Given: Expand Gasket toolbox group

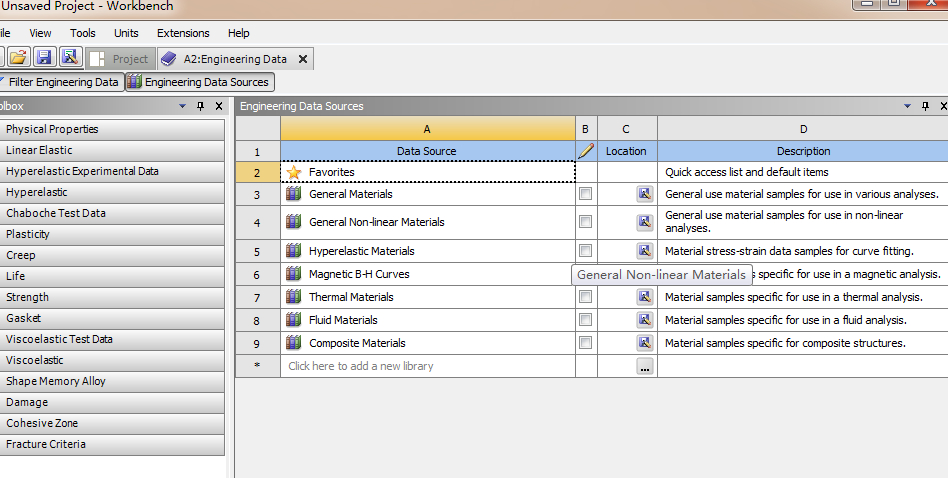Looking at the screenshot, I should (x=112, y=318).
